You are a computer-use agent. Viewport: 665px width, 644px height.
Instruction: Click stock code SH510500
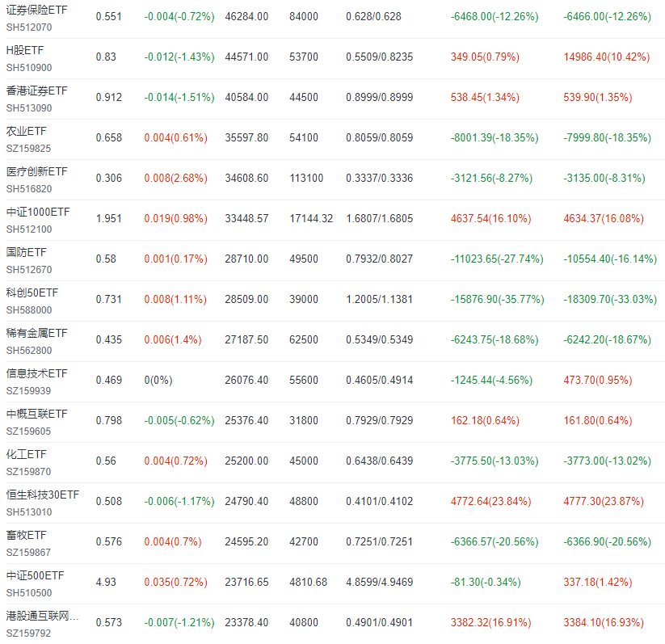click(x=29, y=592)
